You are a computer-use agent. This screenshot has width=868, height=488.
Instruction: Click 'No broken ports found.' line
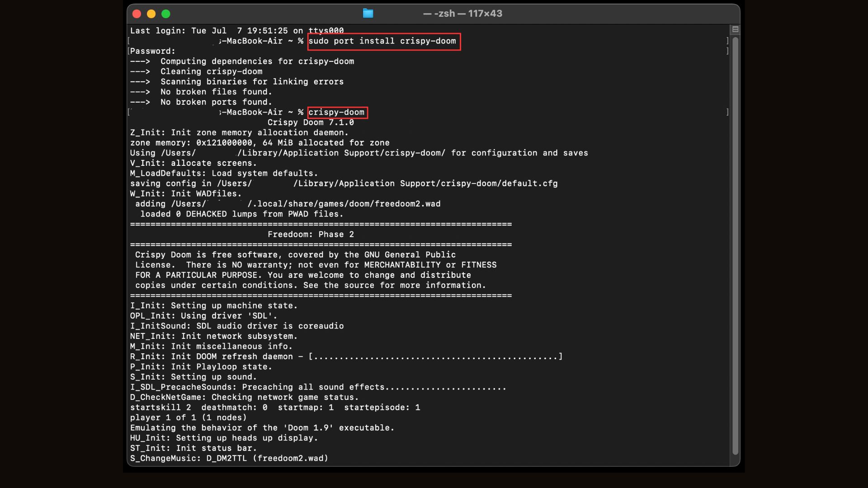[201, 102]
